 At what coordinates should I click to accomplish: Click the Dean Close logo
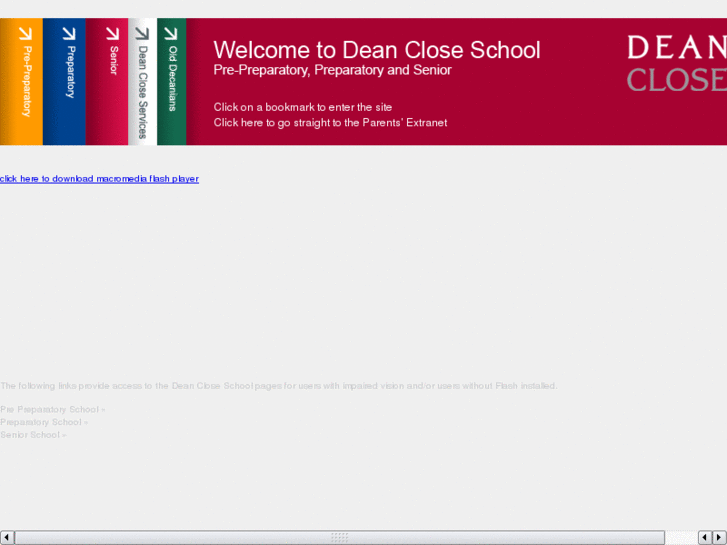point(677,64)
